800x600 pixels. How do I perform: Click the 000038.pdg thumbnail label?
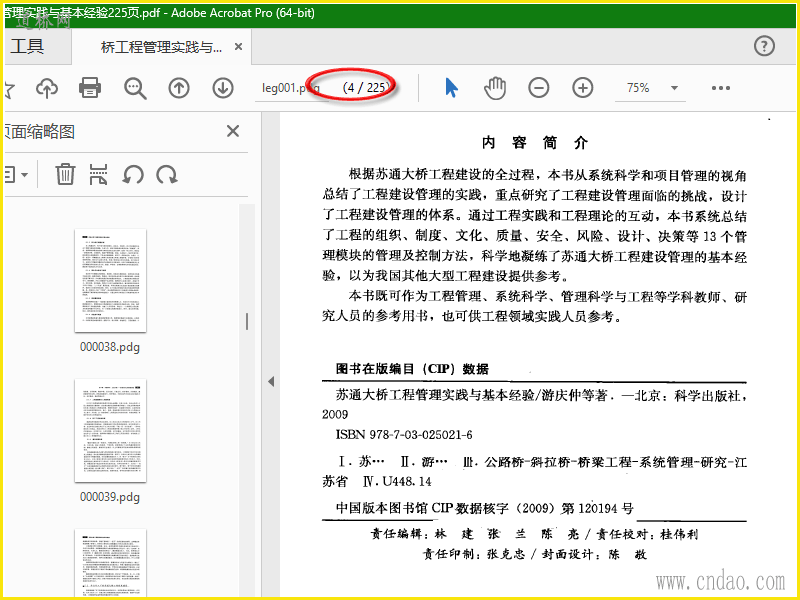pos(110,347)
